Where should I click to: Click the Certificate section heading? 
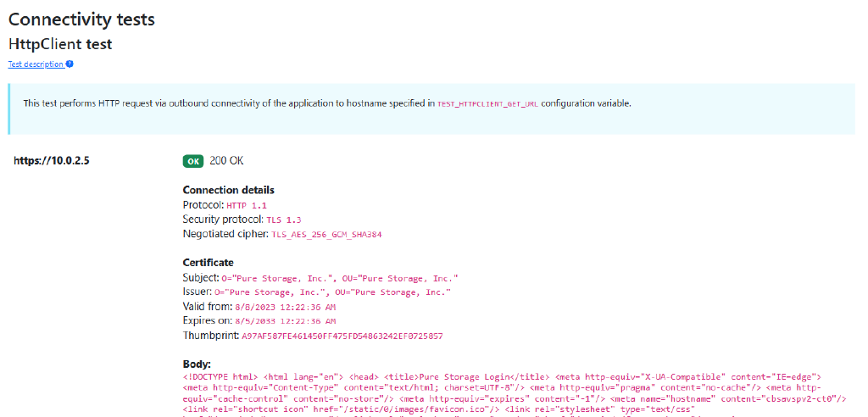pos(209,263)
